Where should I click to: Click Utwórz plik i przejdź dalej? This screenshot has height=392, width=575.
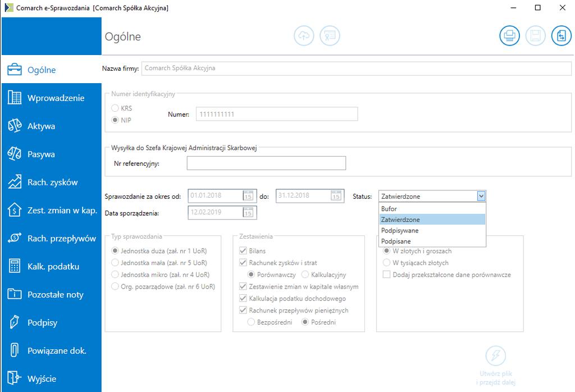(x=496, y=366)
